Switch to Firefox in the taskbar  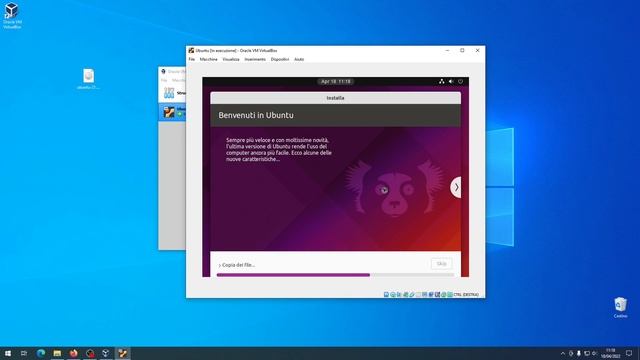click(73, 353)
